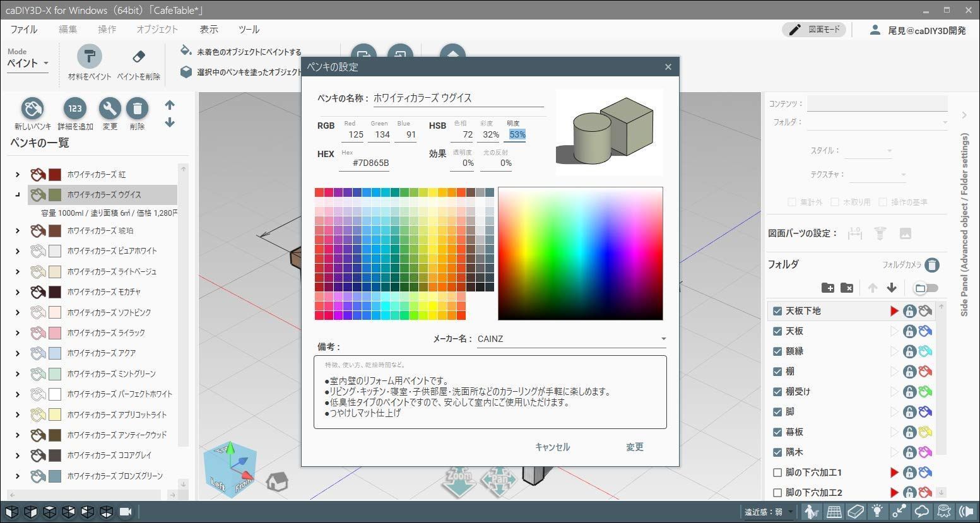The image size is (980, 523).
Task: Open the ツール menu
Action: 249,29
